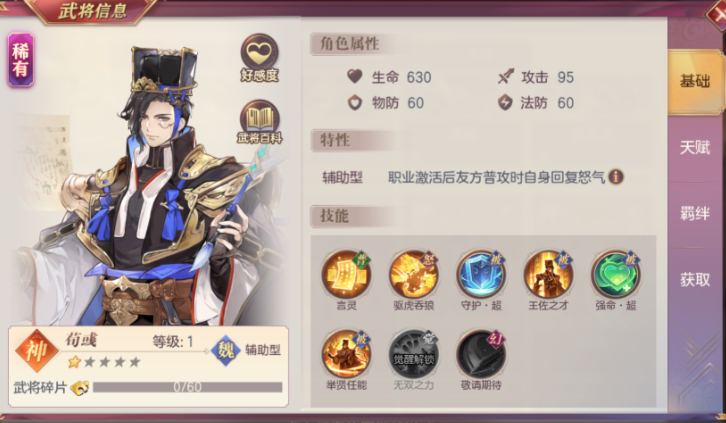
Task: Click the info icon beside 职业激活 description
Action: pos(616,177)
